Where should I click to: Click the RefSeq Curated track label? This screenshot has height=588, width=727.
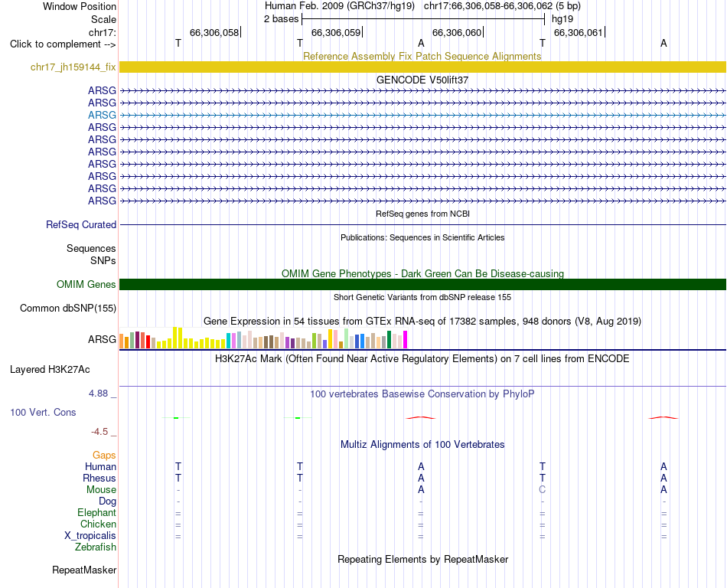click(x=80, y=224)
